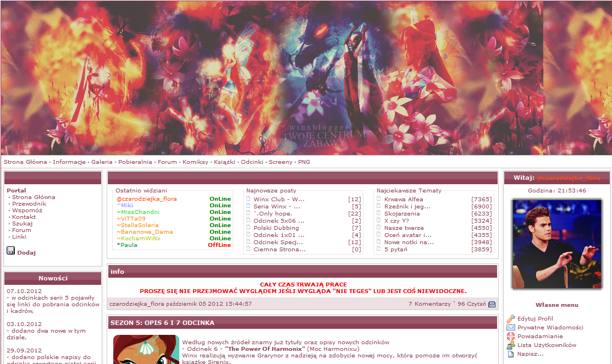Click Linki in Portal sidebar

19,237
